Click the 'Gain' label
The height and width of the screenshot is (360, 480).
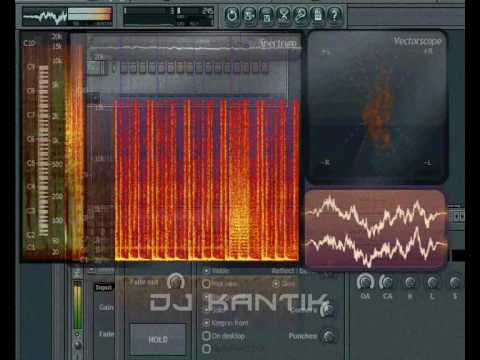[106, 307]
